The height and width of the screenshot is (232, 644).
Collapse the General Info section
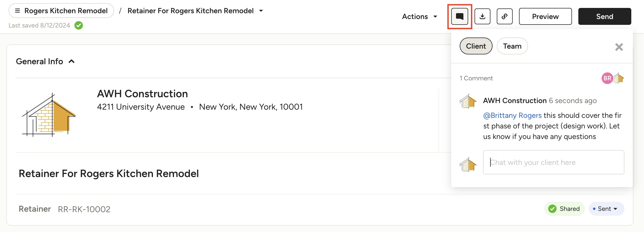(x=71, y=62)
